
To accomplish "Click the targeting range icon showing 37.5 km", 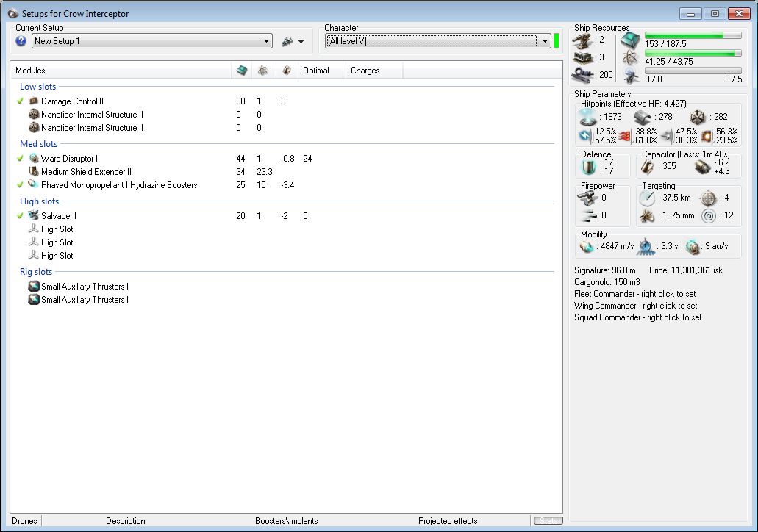I will click(x=647, y=198).
